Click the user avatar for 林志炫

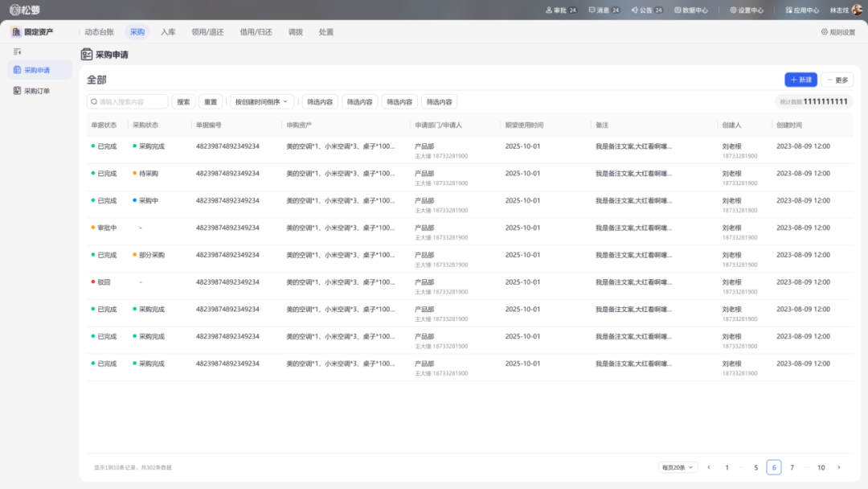(857, 10)
